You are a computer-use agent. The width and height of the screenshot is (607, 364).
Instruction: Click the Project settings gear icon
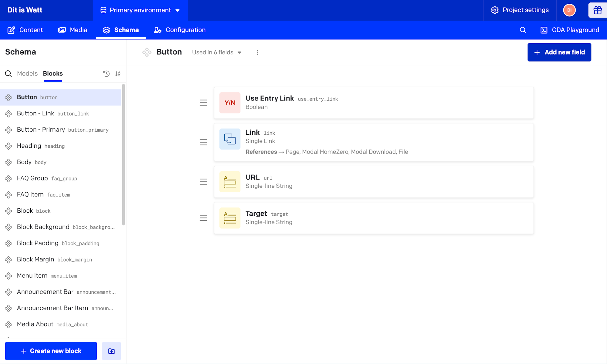(495, 10)
